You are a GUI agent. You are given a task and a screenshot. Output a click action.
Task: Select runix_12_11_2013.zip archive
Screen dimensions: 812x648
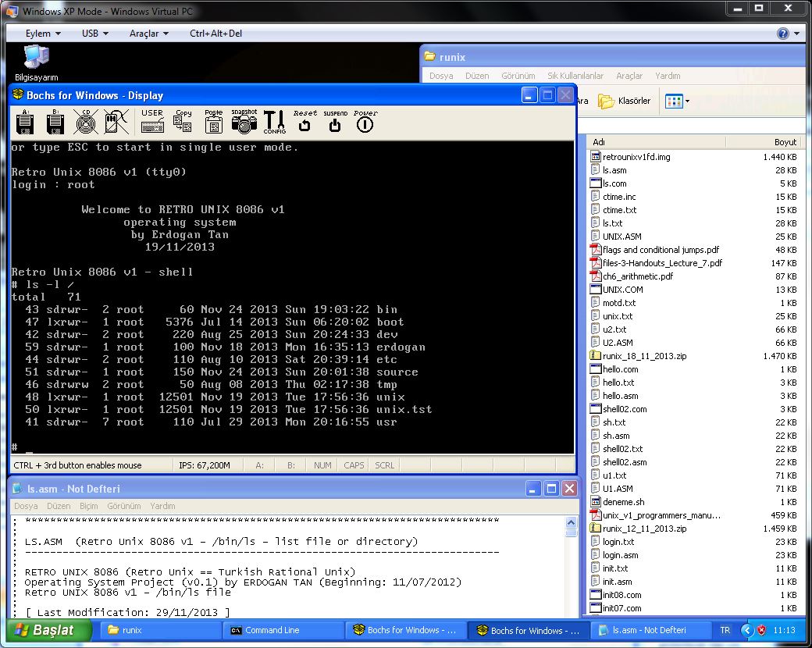(644, 529)
